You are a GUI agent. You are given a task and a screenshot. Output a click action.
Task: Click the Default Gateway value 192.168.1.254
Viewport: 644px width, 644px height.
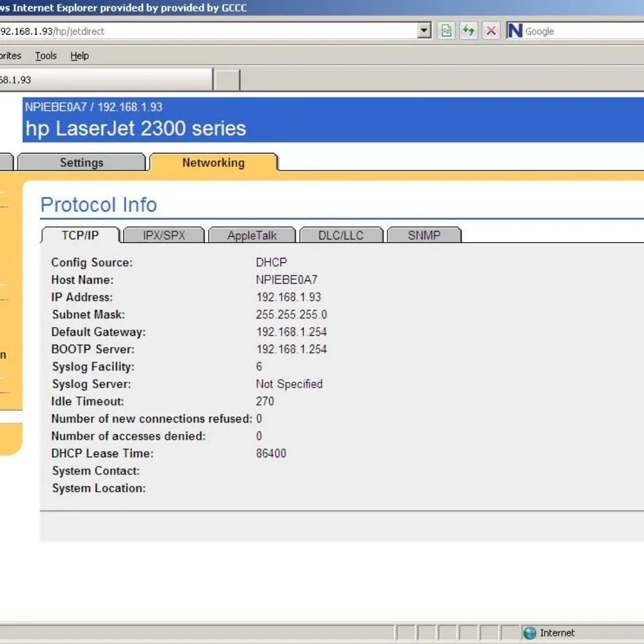pos(292,332)
